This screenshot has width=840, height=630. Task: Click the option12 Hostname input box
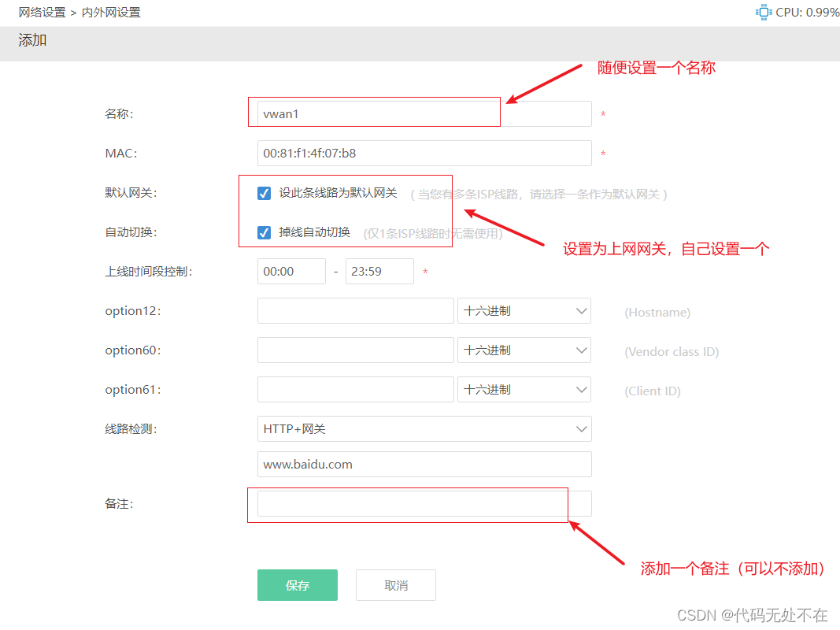[x=355, y=310]
